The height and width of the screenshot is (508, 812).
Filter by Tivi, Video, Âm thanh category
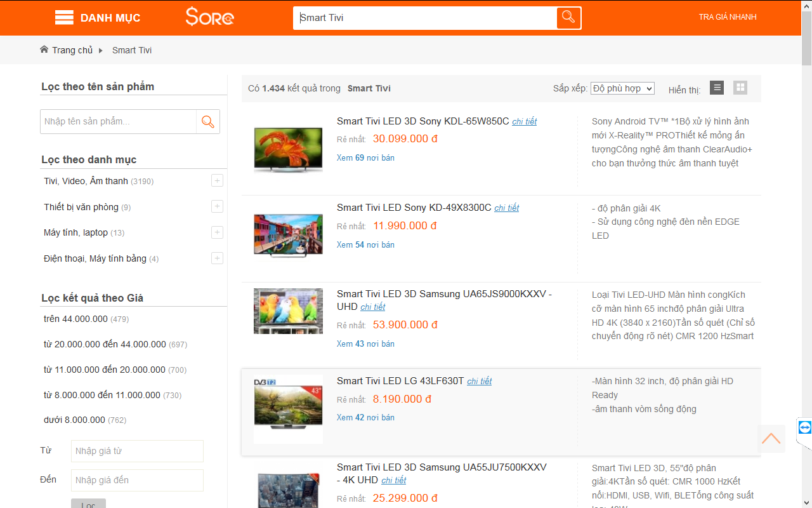(86, 181)
